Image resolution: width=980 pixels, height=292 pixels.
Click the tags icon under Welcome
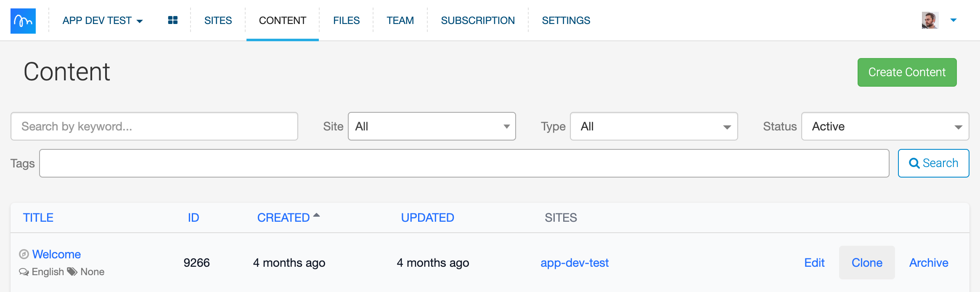[72, 272]
